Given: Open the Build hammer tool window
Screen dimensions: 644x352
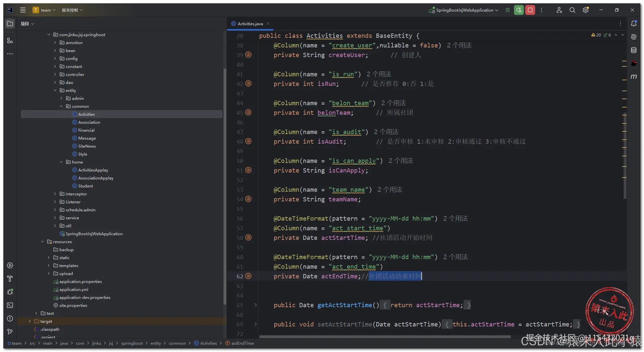Looking at the screenshot, I should (x=10, y=279).
